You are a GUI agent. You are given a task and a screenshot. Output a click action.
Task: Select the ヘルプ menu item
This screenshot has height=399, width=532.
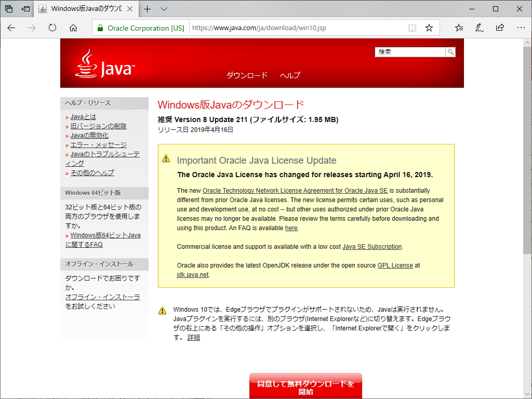coord(289,75)
